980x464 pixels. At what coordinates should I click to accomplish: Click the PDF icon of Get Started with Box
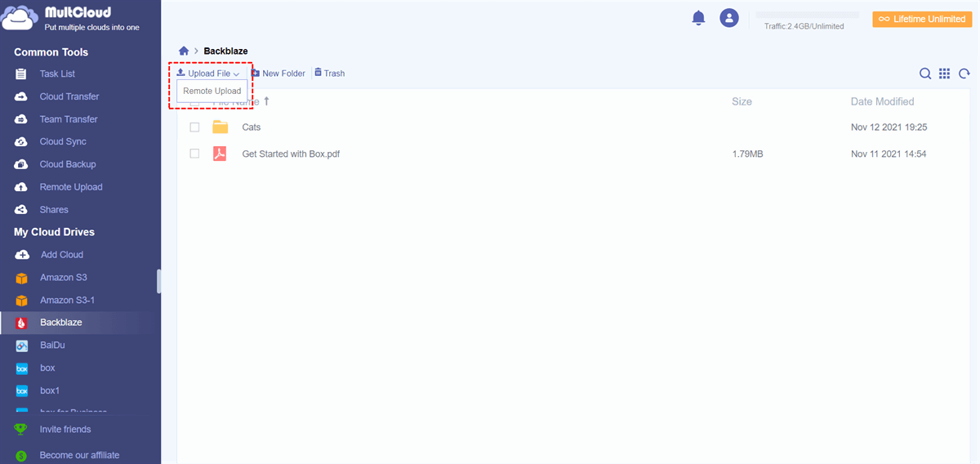pos(220,154)
